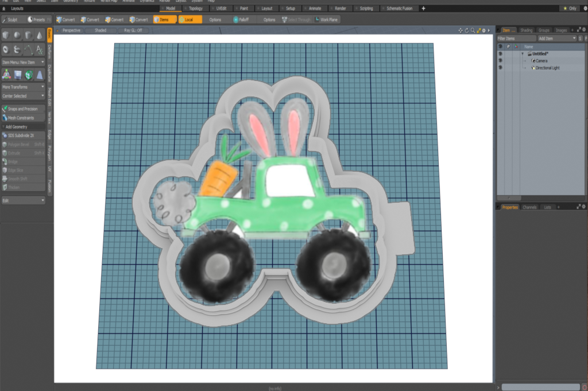Expand the More Transforms dropdown
The image size is (588, 391).
click(x=23, y=87)
